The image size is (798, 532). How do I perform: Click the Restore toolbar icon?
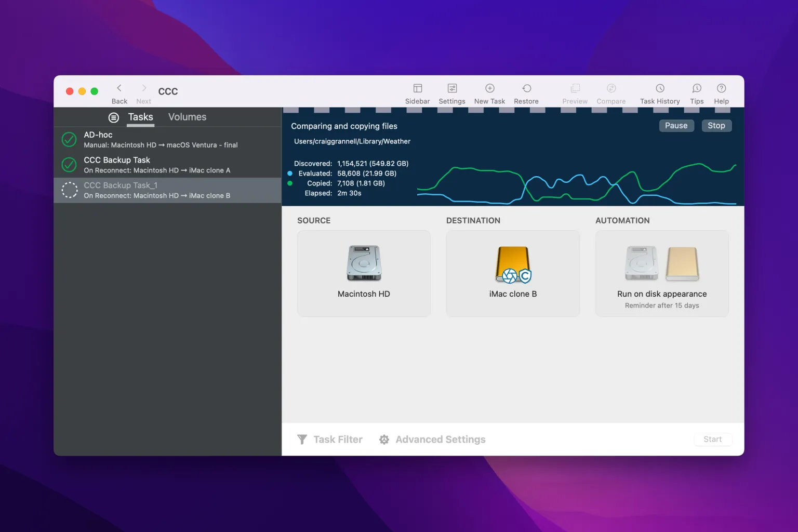tap(526, 92)
